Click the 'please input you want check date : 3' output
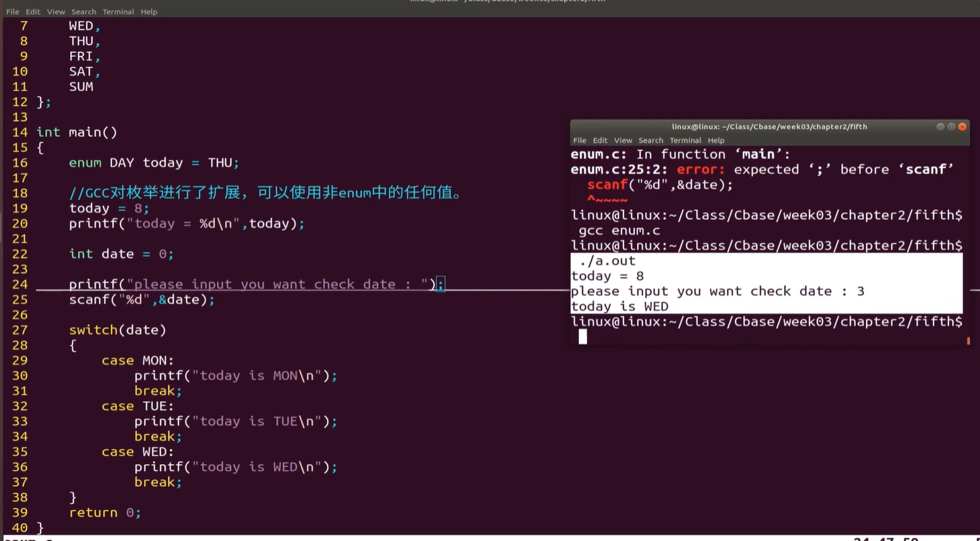The image size is (980, 541). [718, 291]
